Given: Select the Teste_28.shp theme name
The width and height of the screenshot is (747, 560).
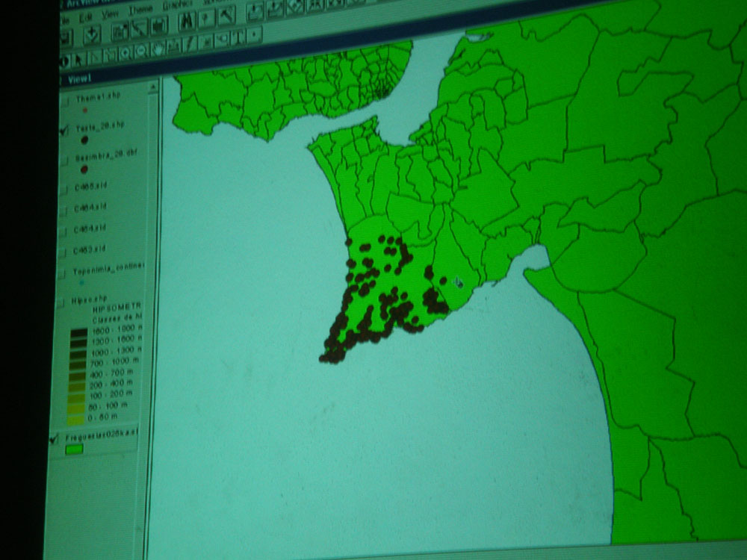Looking at the screenshot, I should pos(99,127).
